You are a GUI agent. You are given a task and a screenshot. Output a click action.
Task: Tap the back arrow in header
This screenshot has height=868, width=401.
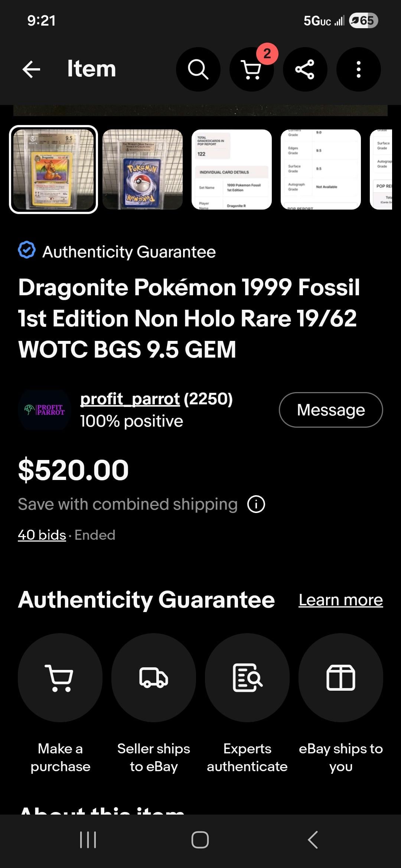pyautogui.click(x=31, y=69)
